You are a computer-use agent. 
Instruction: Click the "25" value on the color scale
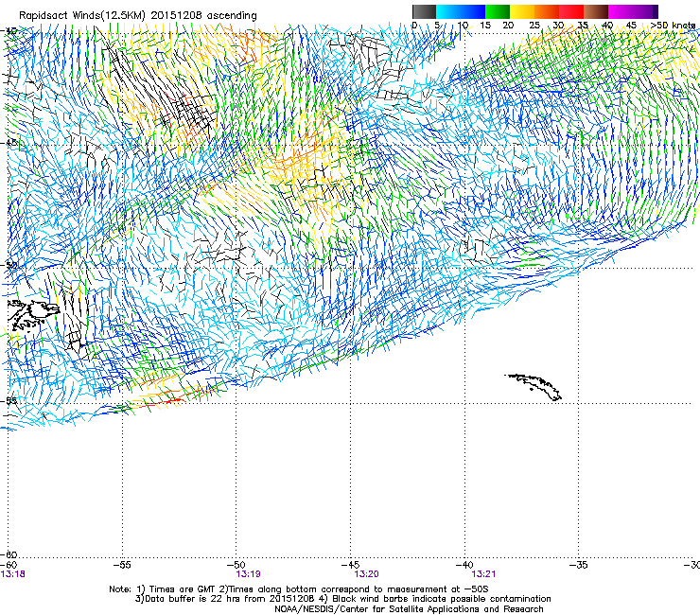click(x=534, y=26)
